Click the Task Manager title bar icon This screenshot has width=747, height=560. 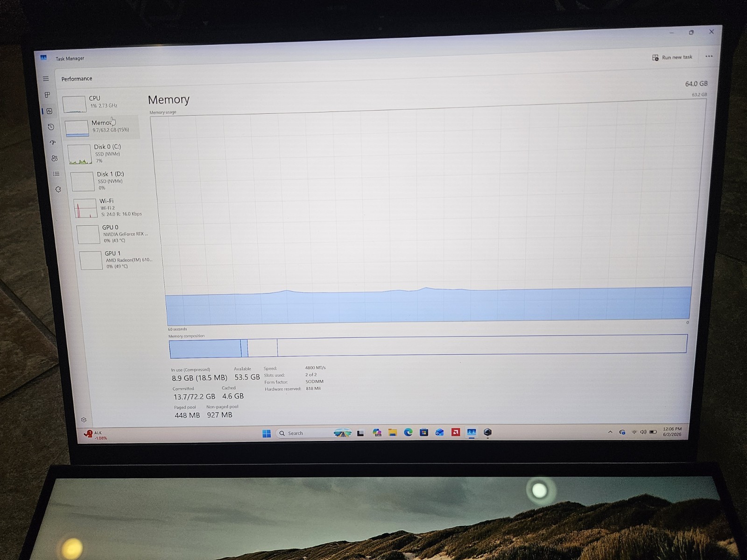click(43, 58)
